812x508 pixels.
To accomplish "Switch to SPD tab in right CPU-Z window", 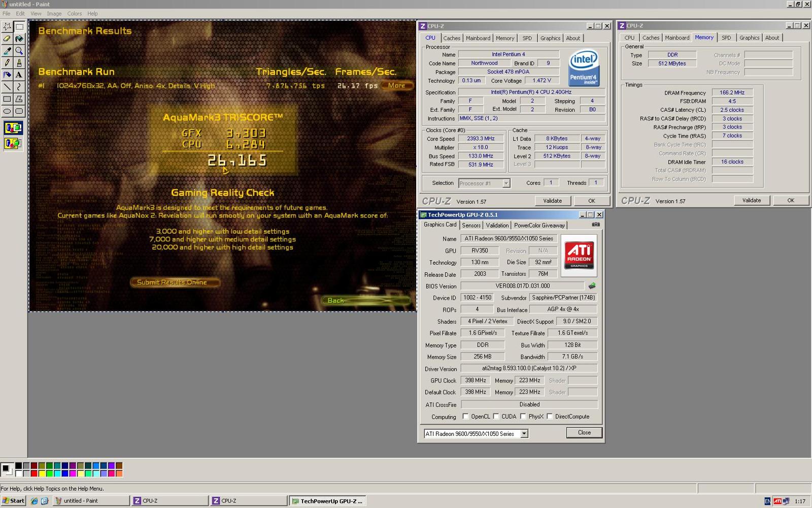I will click(x=726, y=38).
